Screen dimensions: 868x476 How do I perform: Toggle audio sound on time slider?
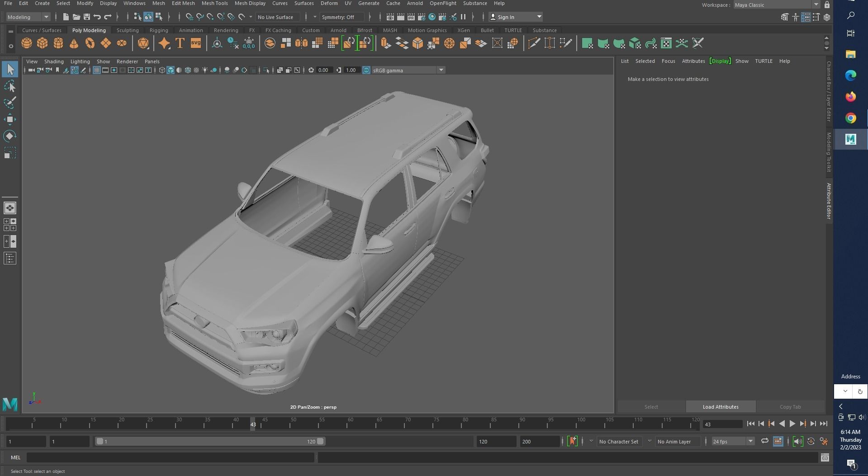coord(797,441)
